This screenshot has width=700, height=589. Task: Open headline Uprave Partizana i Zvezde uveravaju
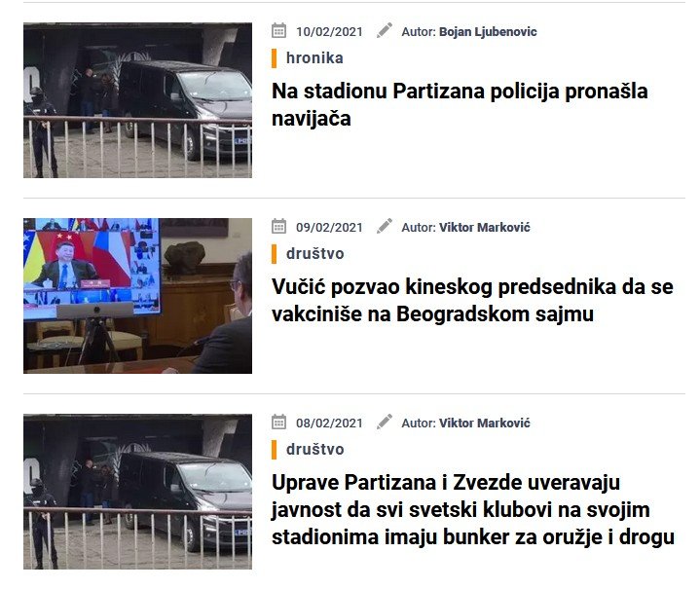coord(473,510)
